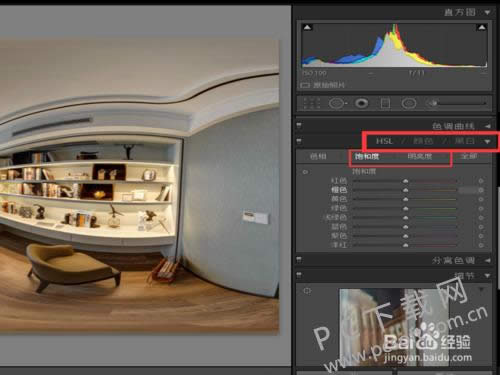This screenshot has width=500, height=375.
Task: Switch to 黑白 mode in panel header
Action: point(465,141)
